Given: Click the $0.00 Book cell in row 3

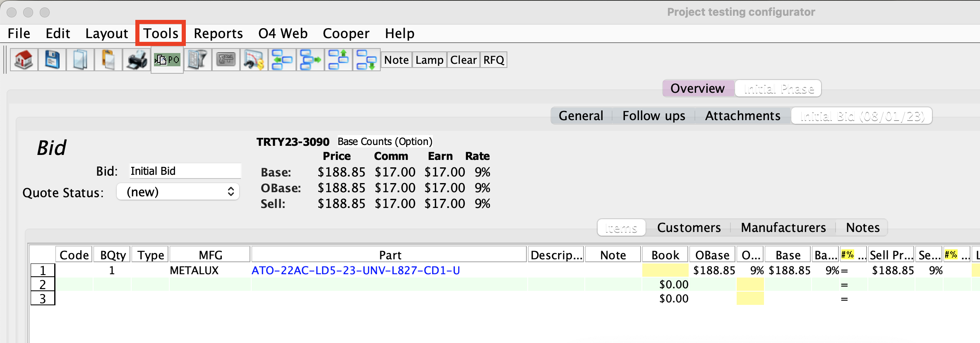Looking at the screenshot, I should pyautogui.click(x=665, y=299).
